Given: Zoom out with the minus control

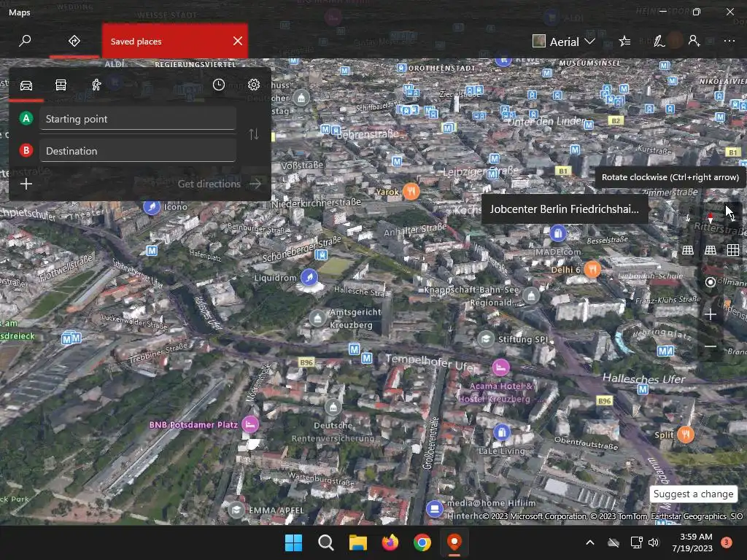Looking at the screenshot, I should click(711, 346).
